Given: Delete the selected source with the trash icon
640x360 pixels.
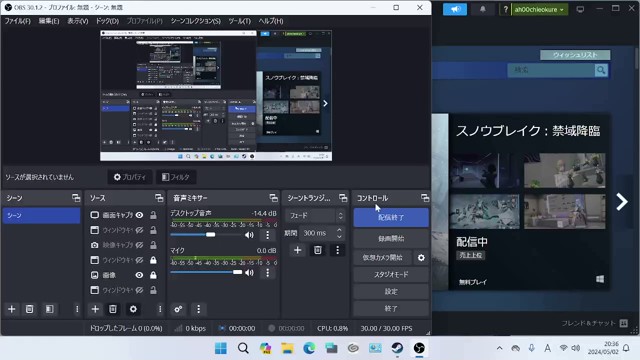Looking at the screenshot, I should point(113,309).
